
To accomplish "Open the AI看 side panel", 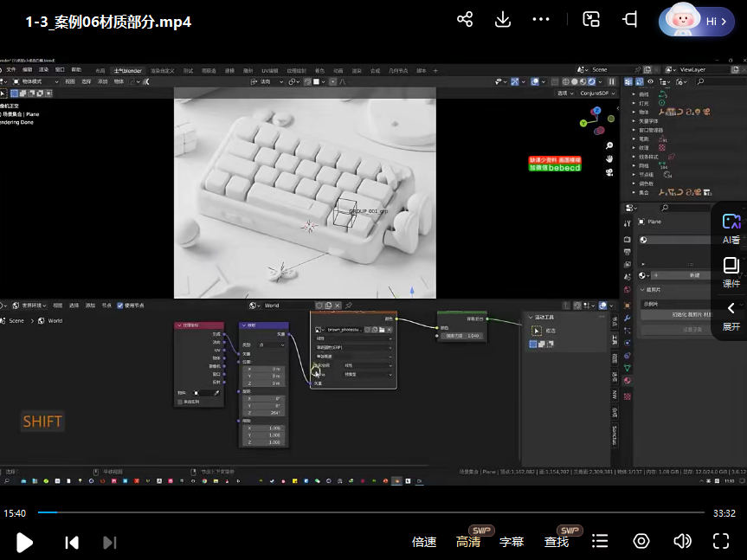I will point(731,229).
